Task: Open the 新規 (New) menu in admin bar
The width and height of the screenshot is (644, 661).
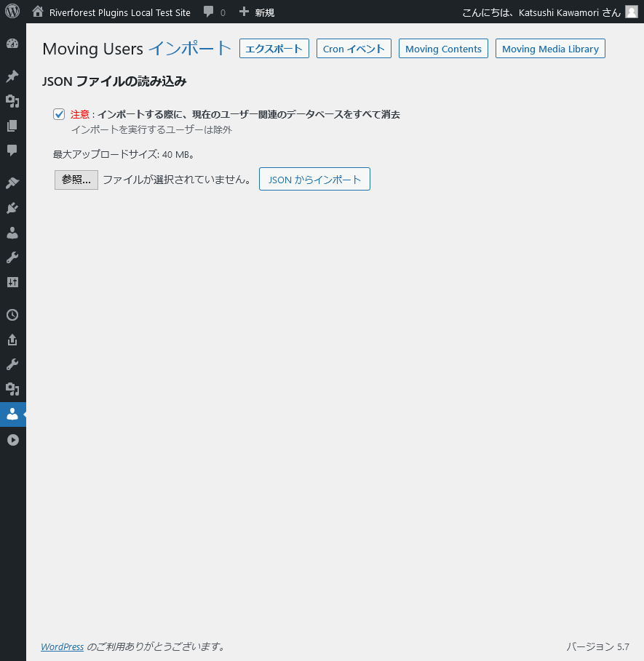Action: coord(257,12)
